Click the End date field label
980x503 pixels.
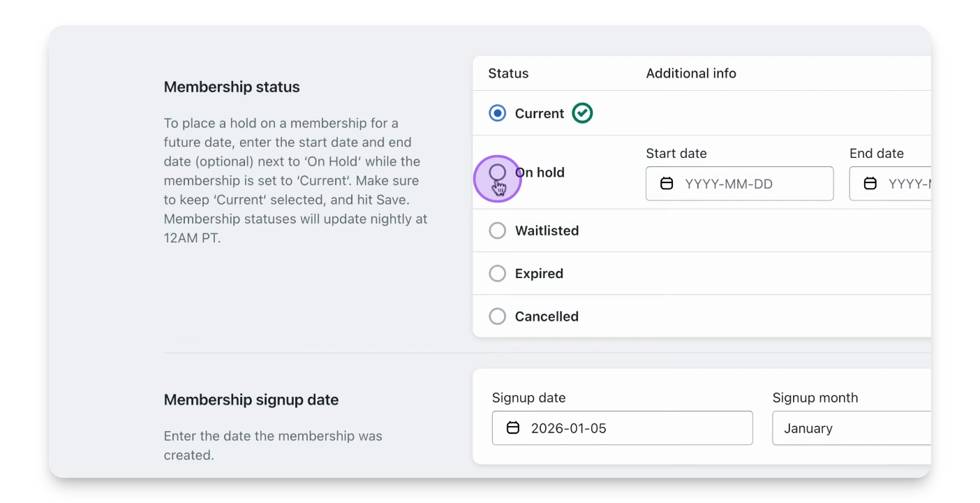877,154
